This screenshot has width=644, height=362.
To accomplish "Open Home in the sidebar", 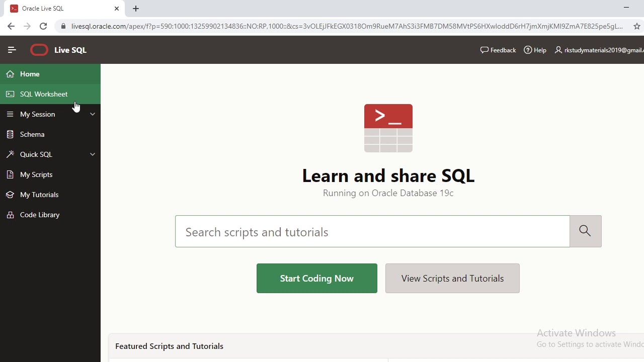I will [50, 74].
